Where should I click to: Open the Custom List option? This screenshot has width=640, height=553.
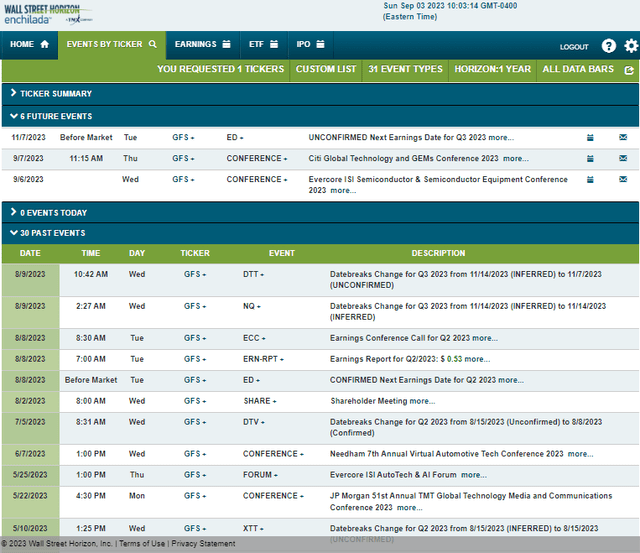tap(326, 69)
